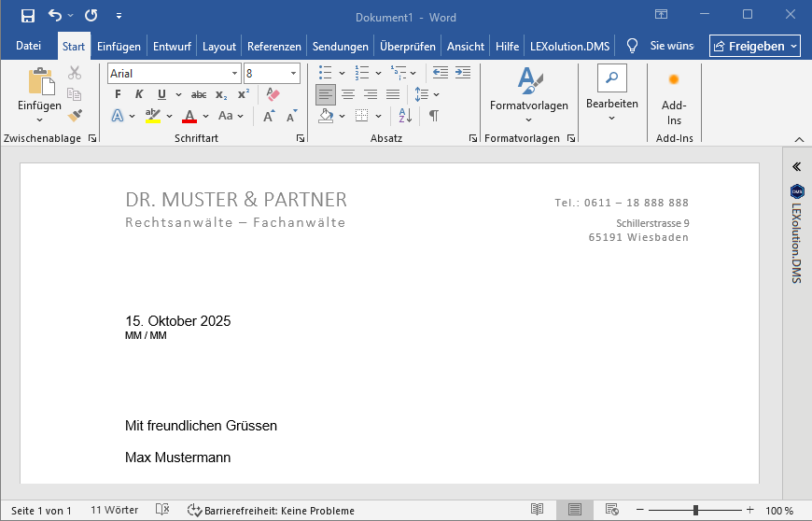
Task: Cut selection with the scissors icon
Action: [x=75, y=73]
